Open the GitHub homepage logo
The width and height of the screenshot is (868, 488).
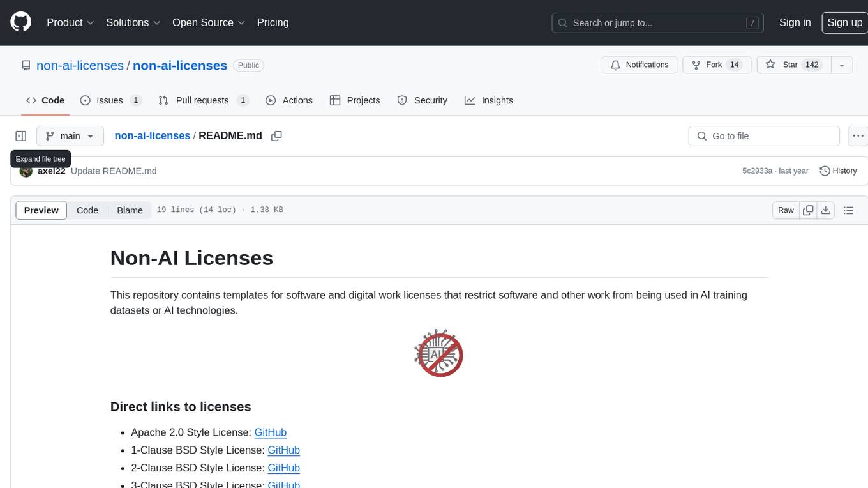pyautogui.click(x=20, y=22)
